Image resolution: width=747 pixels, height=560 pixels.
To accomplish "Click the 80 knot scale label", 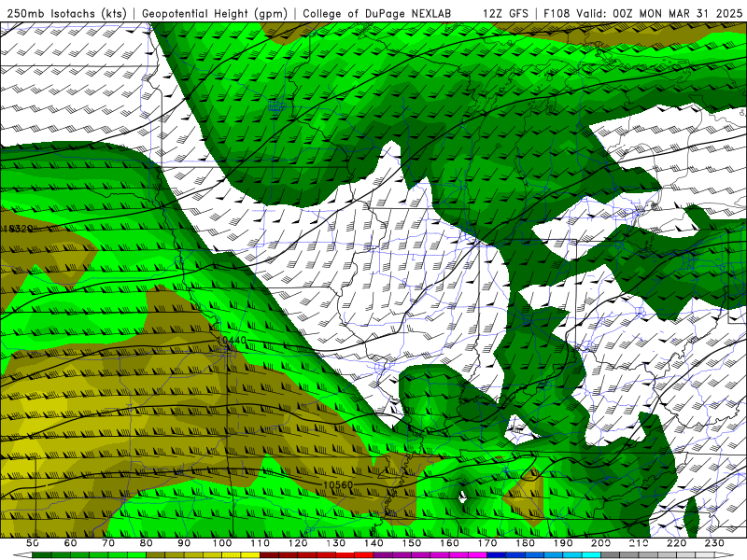I will pos(147,543).
